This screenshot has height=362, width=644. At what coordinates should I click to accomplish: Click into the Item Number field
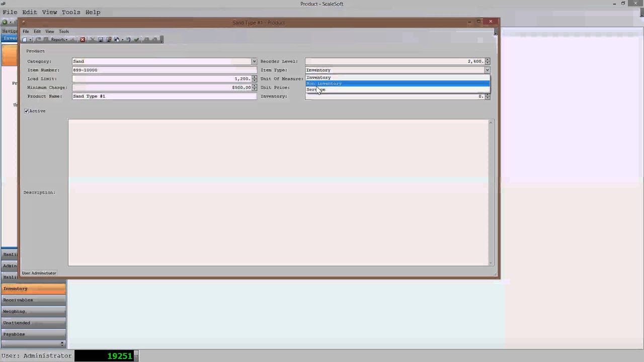[164, 70]
